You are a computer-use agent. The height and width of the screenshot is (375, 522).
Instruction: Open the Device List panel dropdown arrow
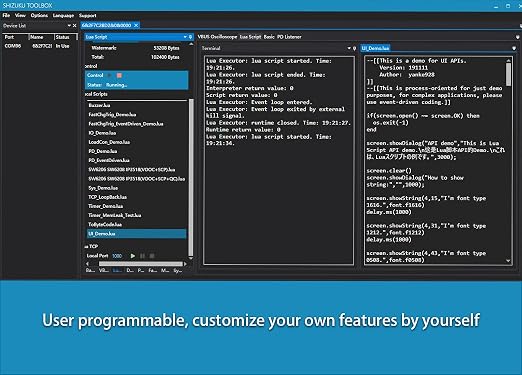pos(69,26)
